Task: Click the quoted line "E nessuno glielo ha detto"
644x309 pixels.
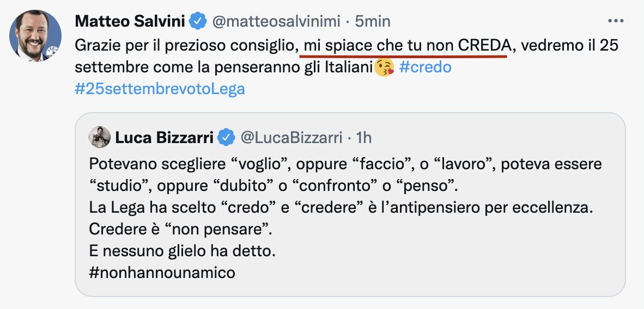Action: pyautogui.click(x=181, y=250)
